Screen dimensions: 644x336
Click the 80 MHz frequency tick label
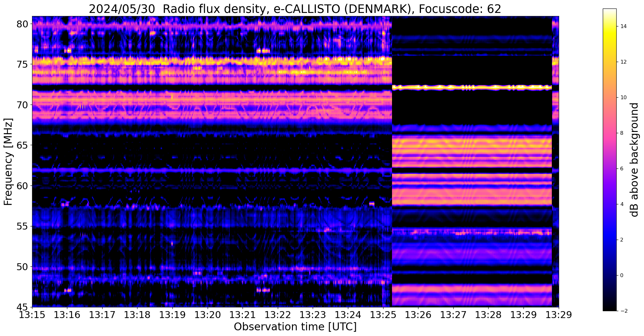pos(22,24)
